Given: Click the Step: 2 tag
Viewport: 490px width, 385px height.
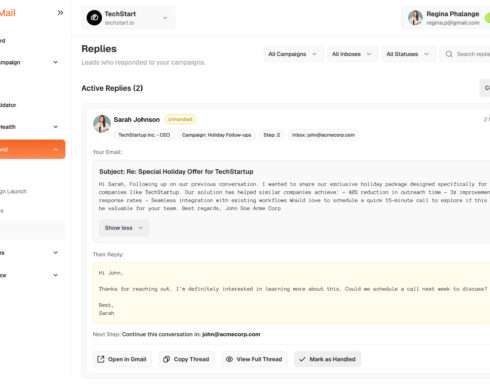Looking at the screenshot, I should coord(272,135).
